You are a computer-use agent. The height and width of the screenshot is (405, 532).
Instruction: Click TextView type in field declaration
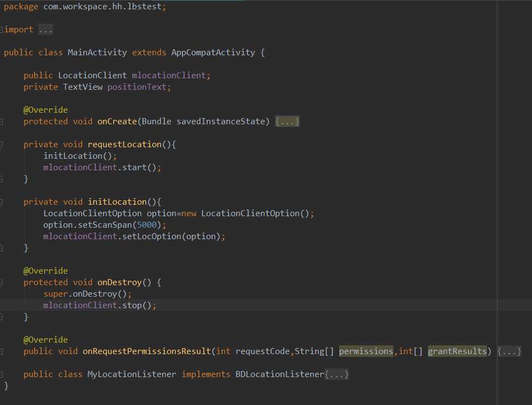(x=82, y=87)
